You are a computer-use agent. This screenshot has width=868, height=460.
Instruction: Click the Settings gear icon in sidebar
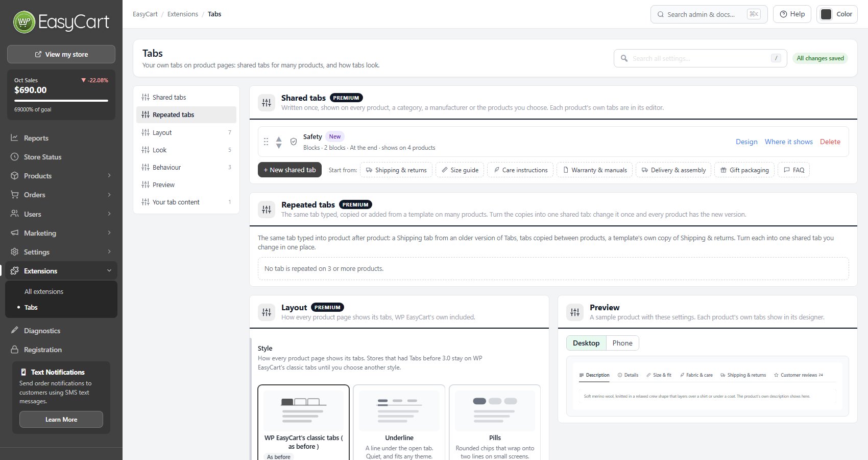pyautogui.click(x=14, y=251)
